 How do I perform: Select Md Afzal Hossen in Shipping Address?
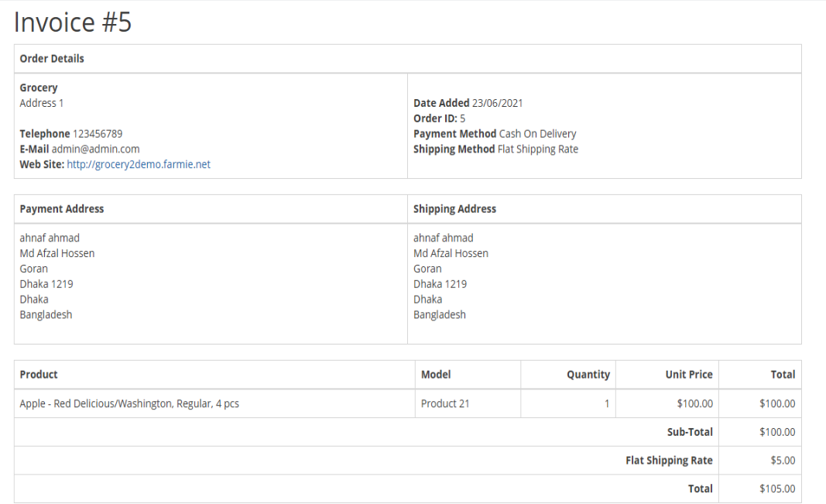click(451, 253)
